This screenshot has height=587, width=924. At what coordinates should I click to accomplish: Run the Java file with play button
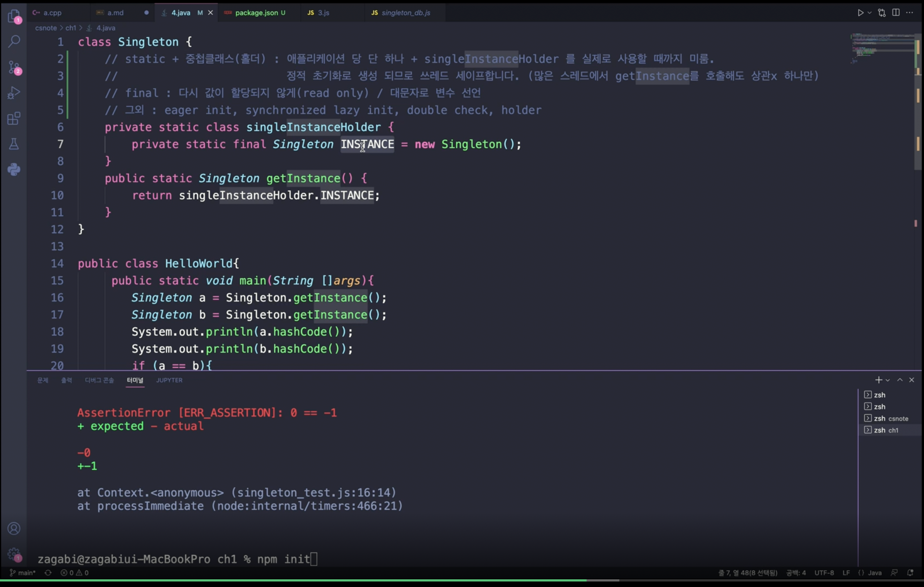[860, 12]
